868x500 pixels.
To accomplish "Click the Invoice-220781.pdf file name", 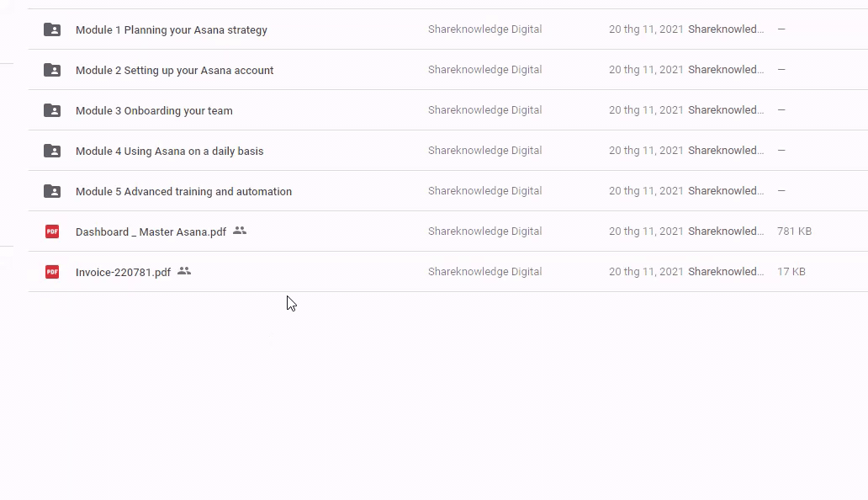I will point(123,273).
